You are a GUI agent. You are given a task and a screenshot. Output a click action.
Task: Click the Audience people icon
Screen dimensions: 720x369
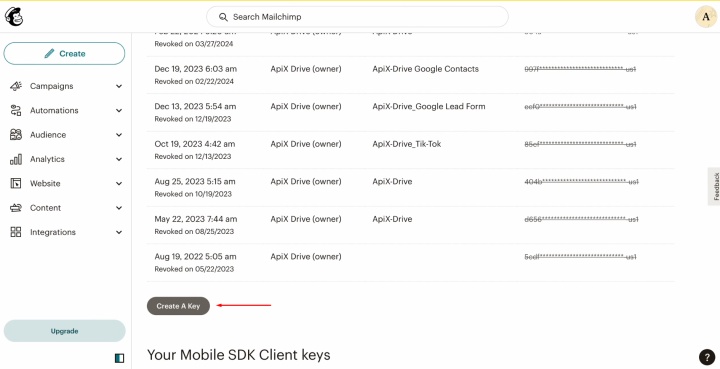[16, 134]
